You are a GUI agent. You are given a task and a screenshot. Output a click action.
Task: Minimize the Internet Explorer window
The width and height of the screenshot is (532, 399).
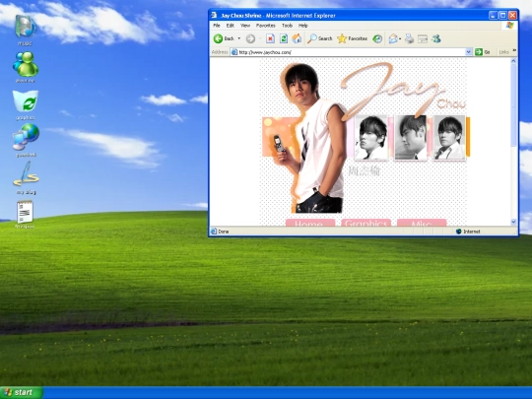tap(493, 15)
